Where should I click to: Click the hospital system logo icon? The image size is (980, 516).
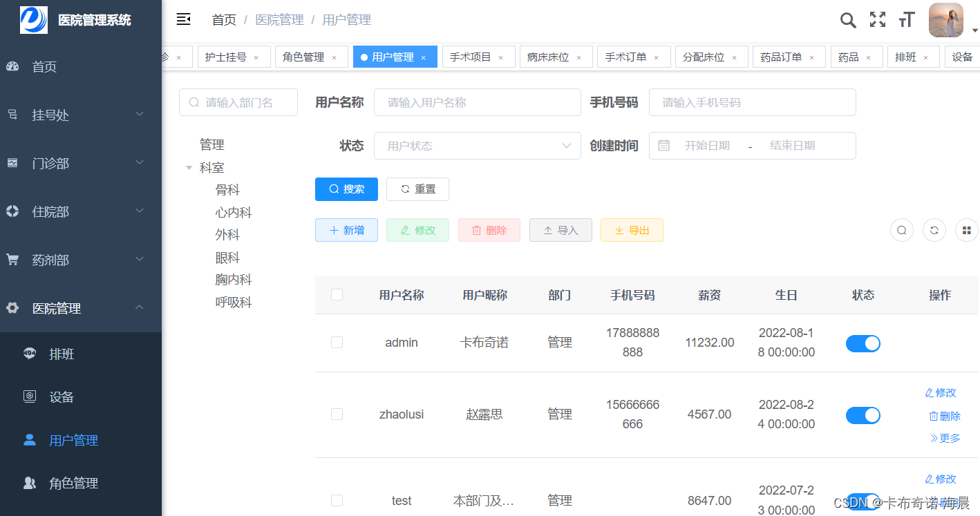click(x=34, y=20)
